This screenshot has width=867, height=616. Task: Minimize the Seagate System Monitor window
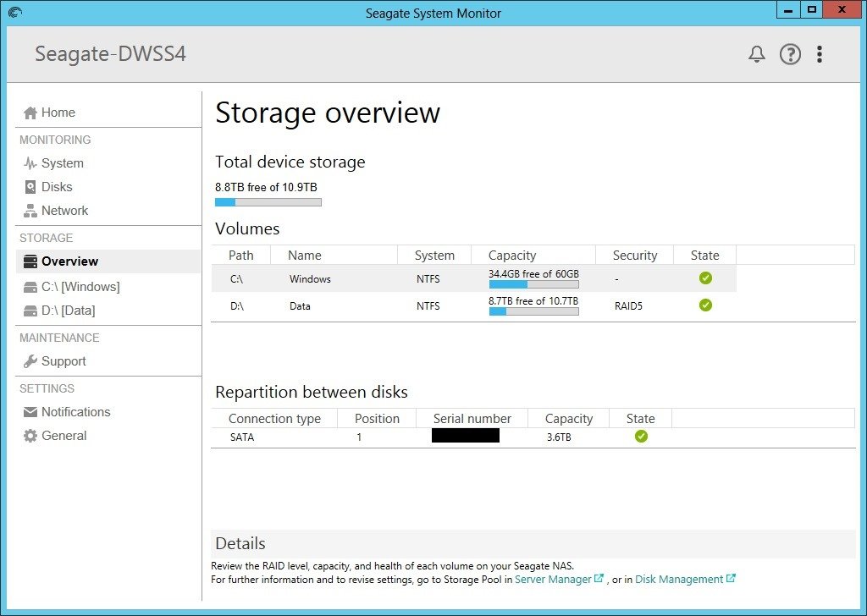[x=788, y=10]
